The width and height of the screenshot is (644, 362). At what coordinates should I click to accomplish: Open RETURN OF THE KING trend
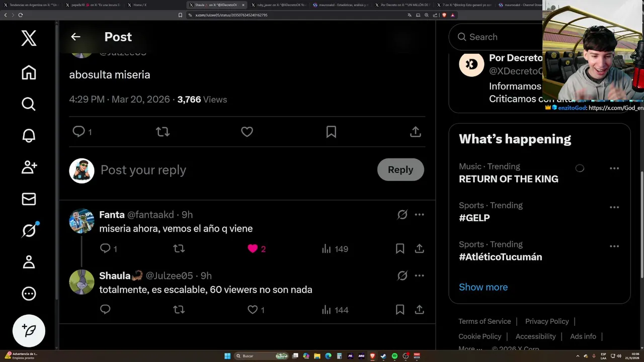click(x=509, y=179)
